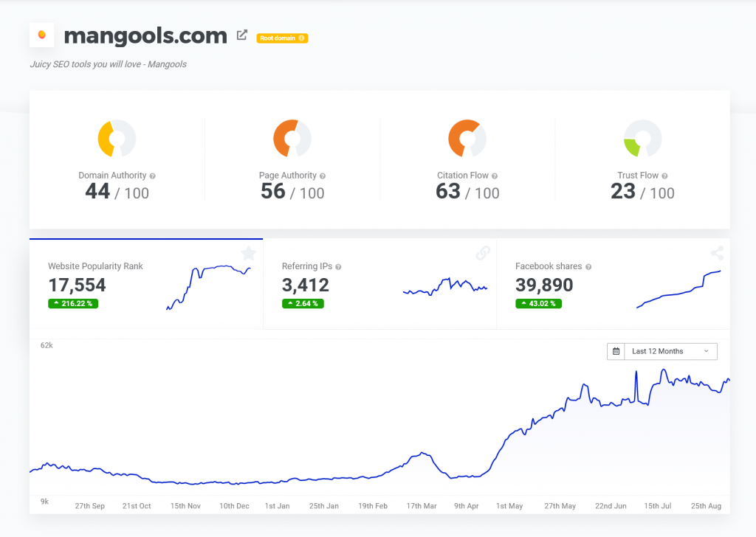Click the 17th Mar axis label
Viewport: 756px width, 537px height.
[x=422, y=506]
